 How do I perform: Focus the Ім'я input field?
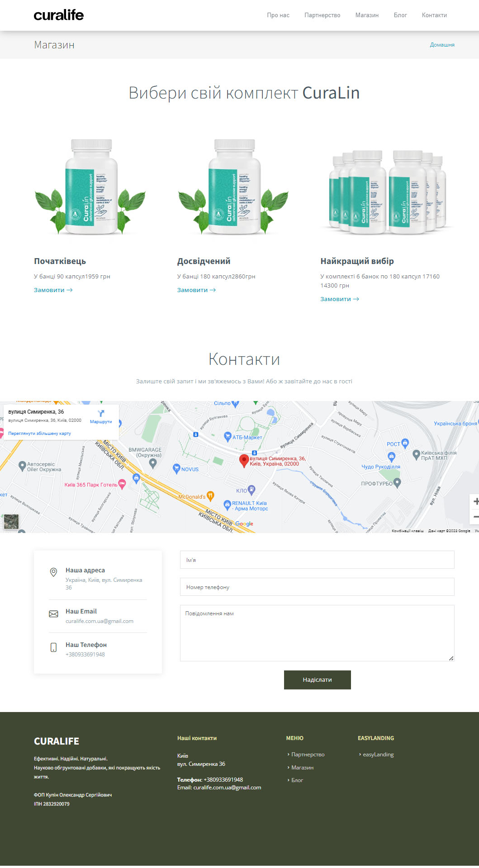(317, 560)
